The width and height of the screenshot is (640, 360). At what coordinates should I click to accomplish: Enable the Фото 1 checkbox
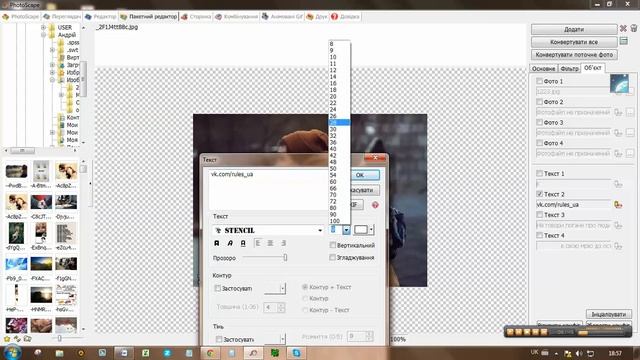tap(539, 81)
